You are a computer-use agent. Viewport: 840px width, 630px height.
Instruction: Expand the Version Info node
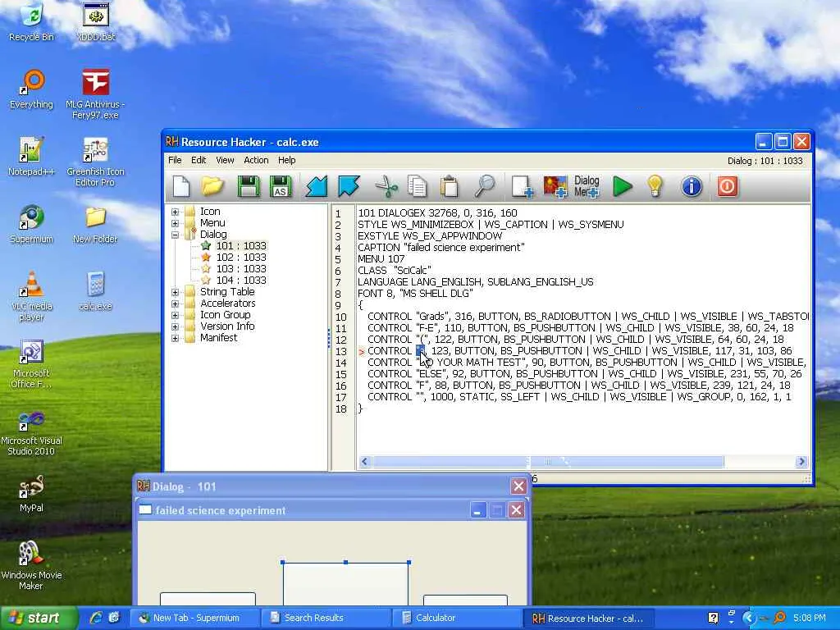pyautogui.click(x=176, y=326)
